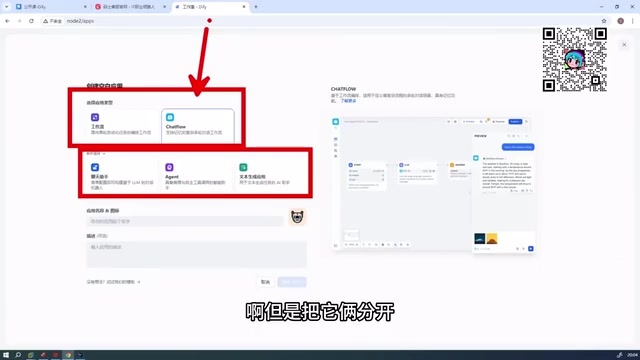Screen dimensions: 640x360
Task: Select the Chatflow app type card
Action: 198,126
